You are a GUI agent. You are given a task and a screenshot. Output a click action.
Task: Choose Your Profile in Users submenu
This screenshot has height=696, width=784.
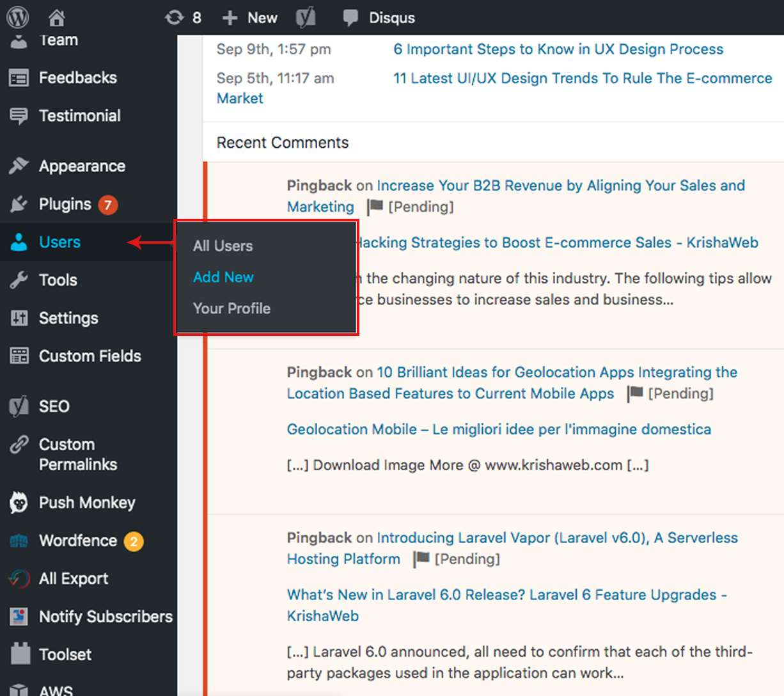point(231,308)
